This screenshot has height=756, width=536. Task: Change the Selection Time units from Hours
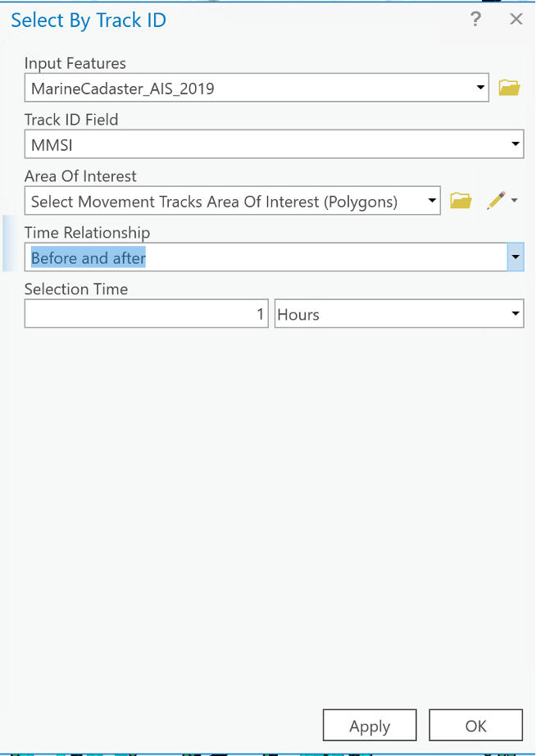515,313
